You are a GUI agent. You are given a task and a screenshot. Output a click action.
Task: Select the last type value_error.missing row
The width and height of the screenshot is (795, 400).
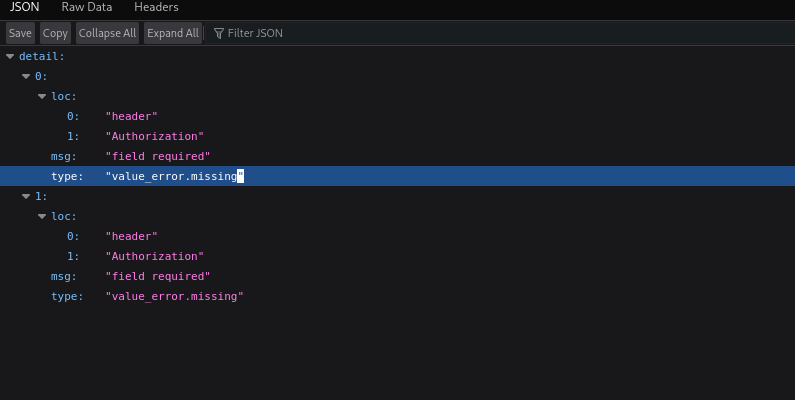[x=398, y=296]
